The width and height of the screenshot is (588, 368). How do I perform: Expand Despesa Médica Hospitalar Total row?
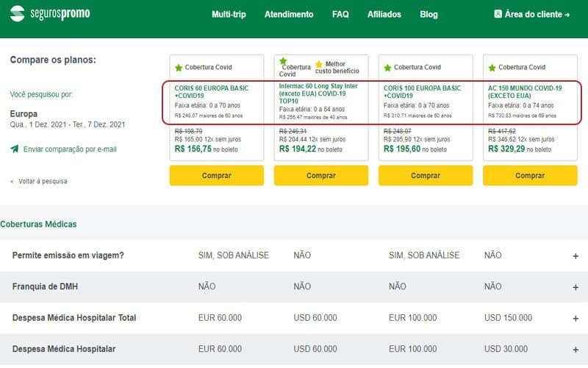click(576, 319)
